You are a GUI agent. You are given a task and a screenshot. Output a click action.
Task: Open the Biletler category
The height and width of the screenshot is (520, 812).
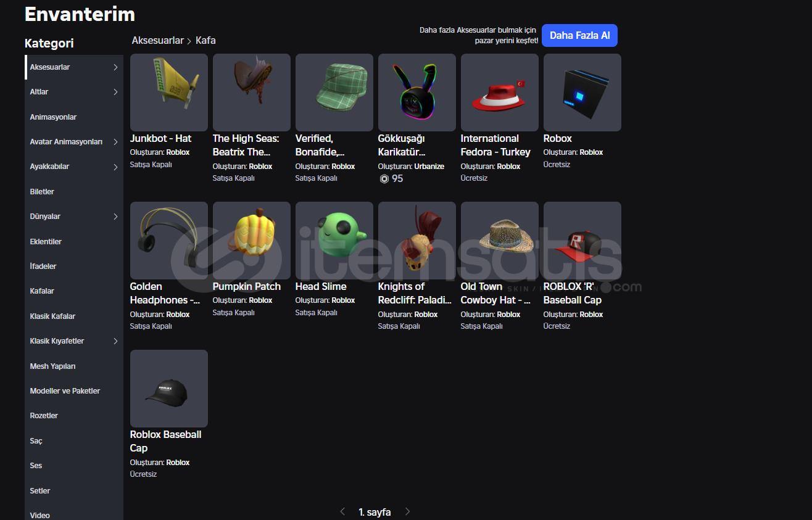(x=74, y=192)
